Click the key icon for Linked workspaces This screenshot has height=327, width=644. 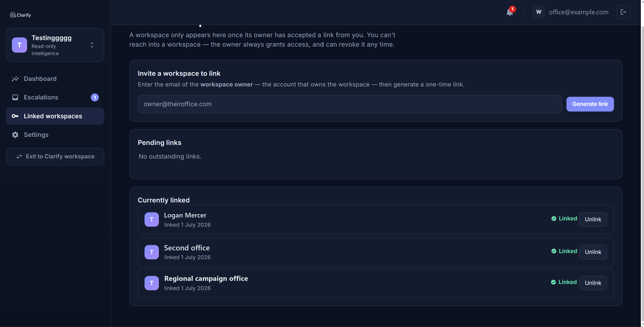[15, 116]
